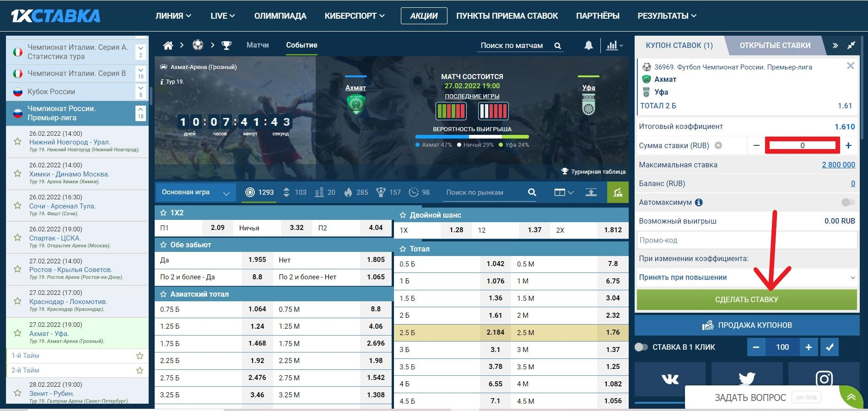The image size is (868, 411).
Task: Select the КУПОН СТАВОК (1) tab
Action: pos(679,45)
